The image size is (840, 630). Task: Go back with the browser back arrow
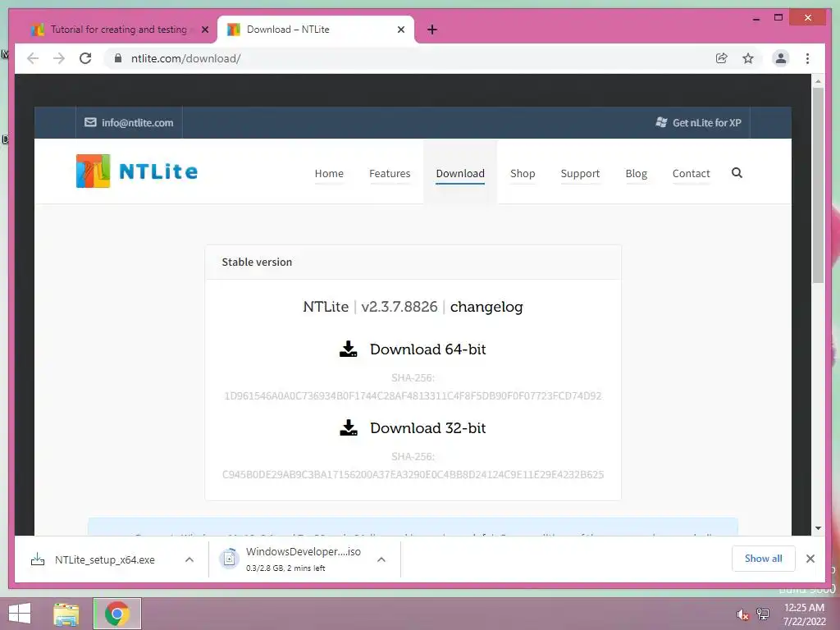tap(33, 58)
